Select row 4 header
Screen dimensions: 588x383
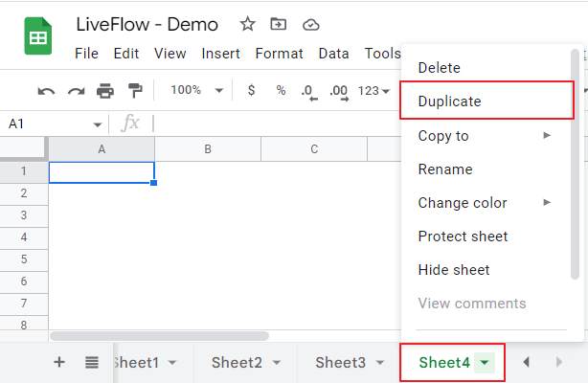[24, 237]
